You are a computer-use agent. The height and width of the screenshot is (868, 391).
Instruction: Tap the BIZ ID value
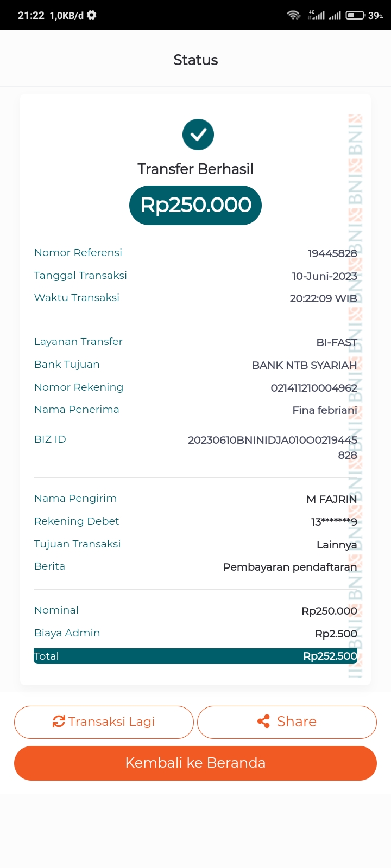pyautogui.click(x=273, y=447)
